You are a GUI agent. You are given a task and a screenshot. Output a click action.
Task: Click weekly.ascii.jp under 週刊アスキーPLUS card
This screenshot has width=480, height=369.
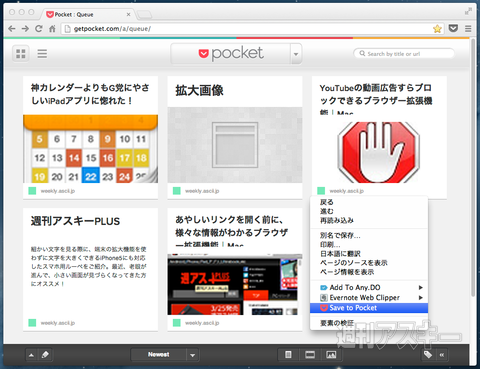pos(58,323)
